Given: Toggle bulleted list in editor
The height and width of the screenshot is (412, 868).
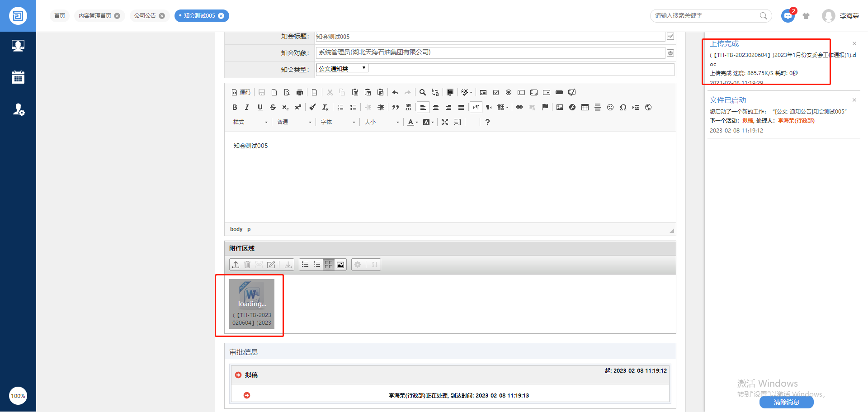Looking at the screenshot, I should (x=353, y=107).
